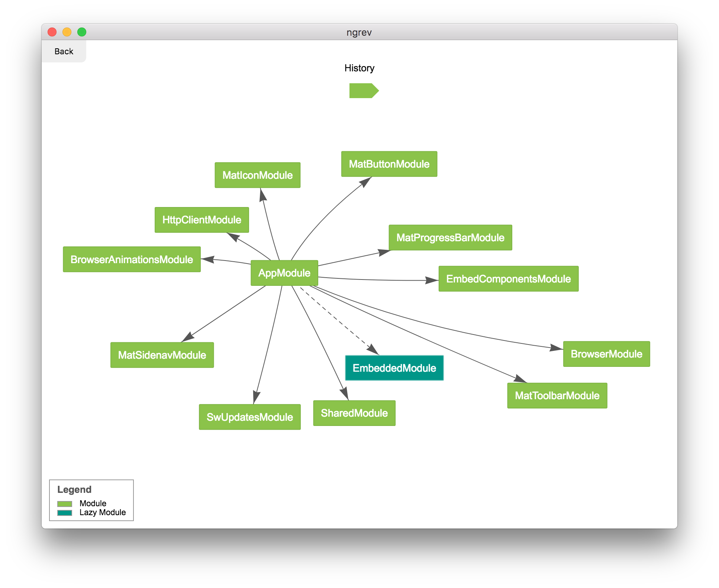The width and height of the screenshot is (719, 588).
Task: Click the MatSidenavModule node
Action: pyautogui.click(x=162, y=355)
